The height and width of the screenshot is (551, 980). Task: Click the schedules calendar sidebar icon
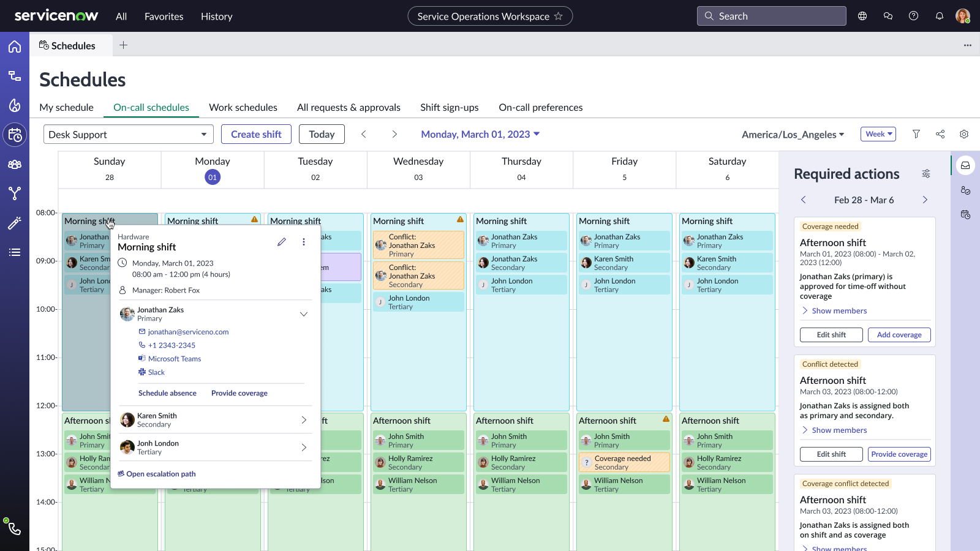pos(15,135)
